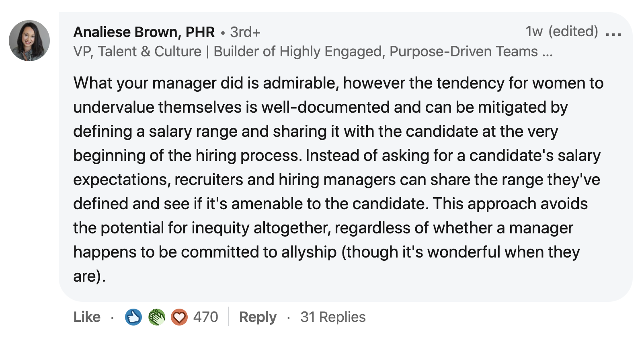Click the word "inequity" in the comment
This screenshot has height=338, width=644.
pyautogui.click(x=220, y=228)
